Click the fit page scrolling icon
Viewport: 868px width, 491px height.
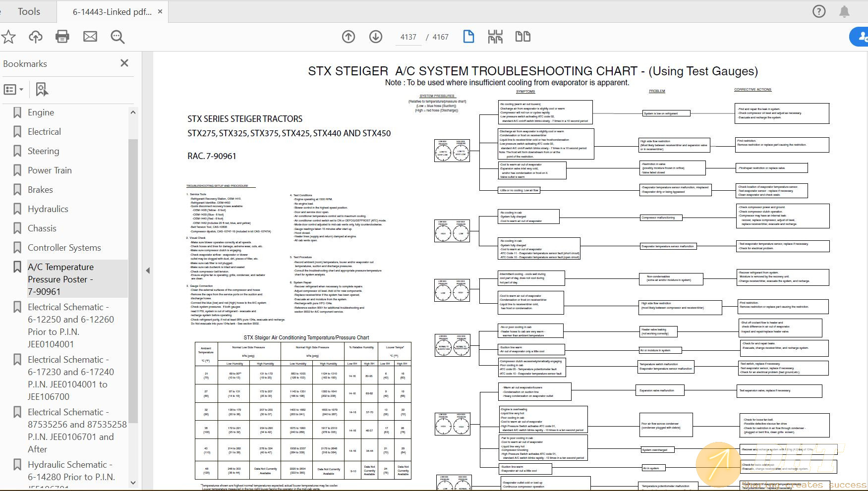point(495,37)
